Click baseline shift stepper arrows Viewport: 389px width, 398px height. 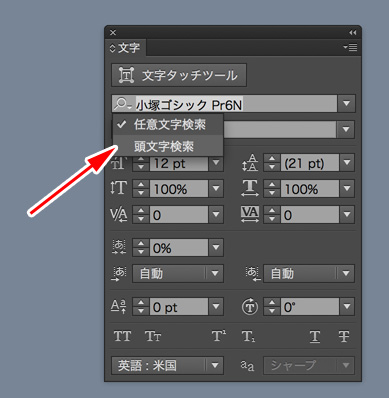[141, 307]
